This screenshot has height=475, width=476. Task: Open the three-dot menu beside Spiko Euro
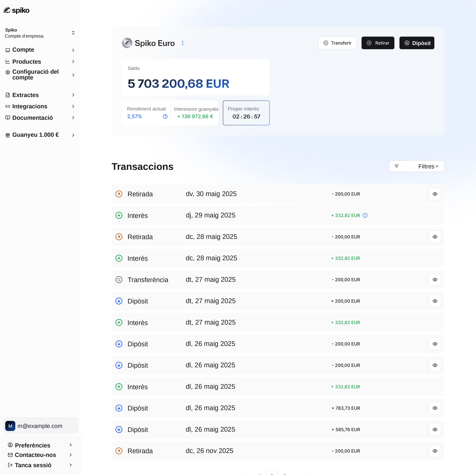pos(183,43)
